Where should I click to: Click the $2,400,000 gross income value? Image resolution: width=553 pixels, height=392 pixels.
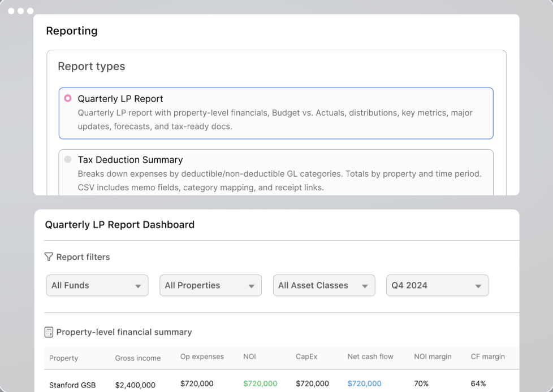click(135, 385)
